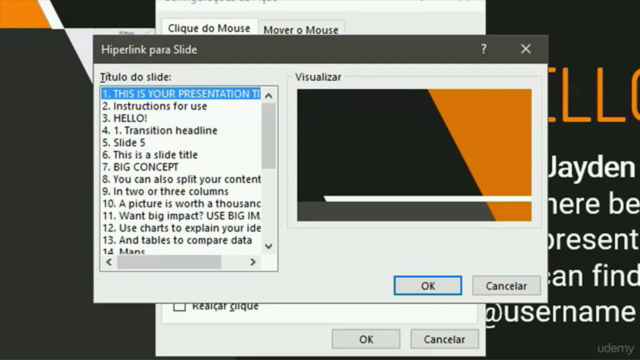Switch to the Clique do Mouse tab
Image resolution: width=640 pixels, height=360 pixels.
click(209, 28)
